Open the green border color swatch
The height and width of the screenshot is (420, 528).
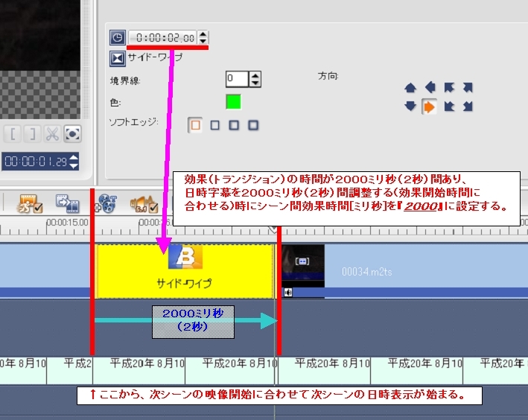pyautogui.click(x=233, y=102)
